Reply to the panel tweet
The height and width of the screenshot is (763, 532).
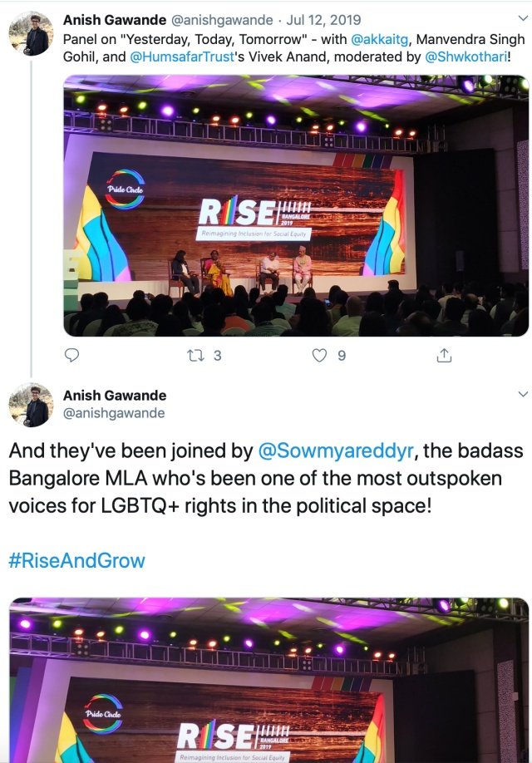point(72,355)
